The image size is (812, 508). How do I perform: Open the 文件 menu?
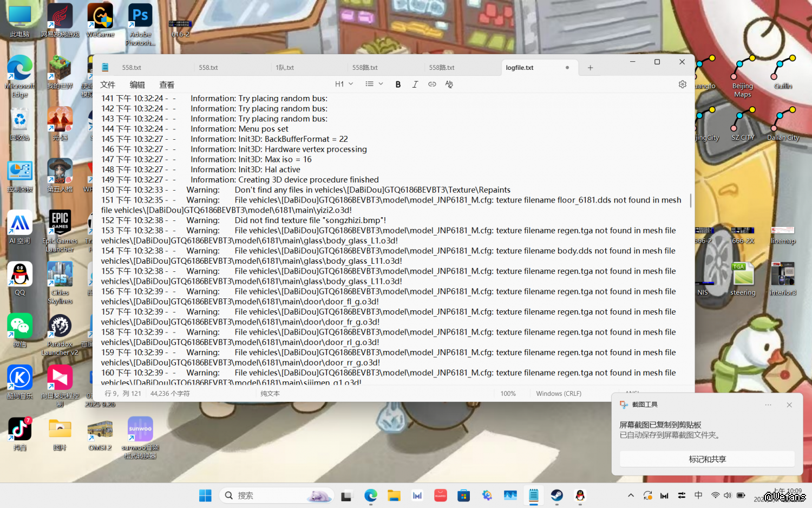click(108, 85)
